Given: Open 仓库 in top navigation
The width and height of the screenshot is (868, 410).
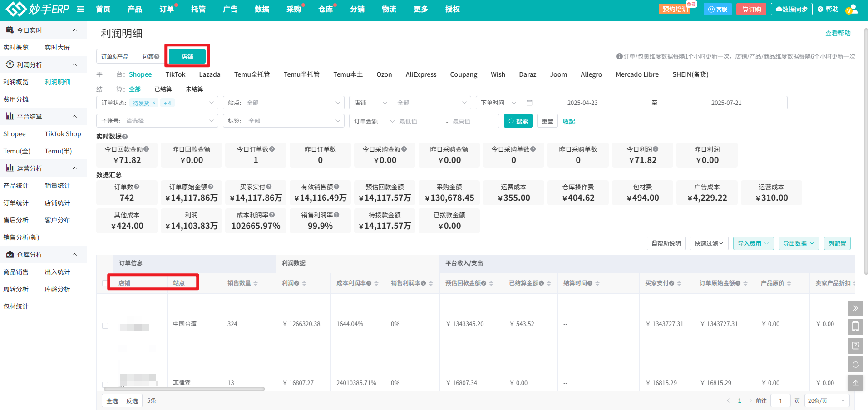Looking at the screenshot, I should (x=325, y=9).
